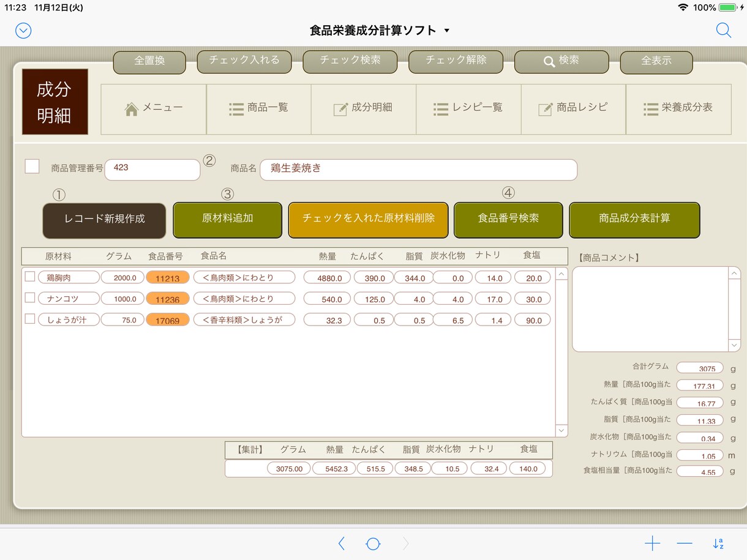Click 原材料追加 button

click(x=228, y=220)
